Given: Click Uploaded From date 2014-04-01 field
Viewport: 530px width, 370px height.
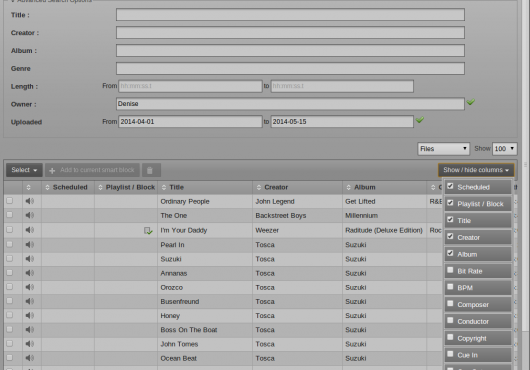Looking at the screenshot, I should pos(190,122).
